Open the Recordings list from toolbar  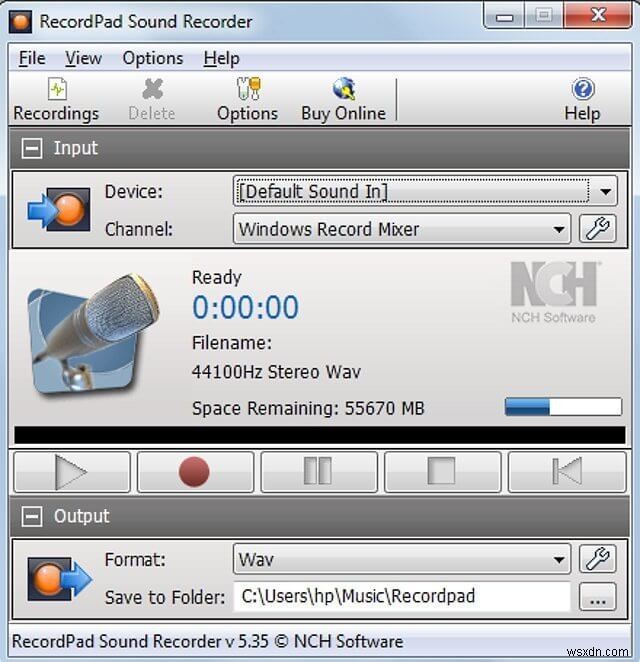tap(56, 100)
